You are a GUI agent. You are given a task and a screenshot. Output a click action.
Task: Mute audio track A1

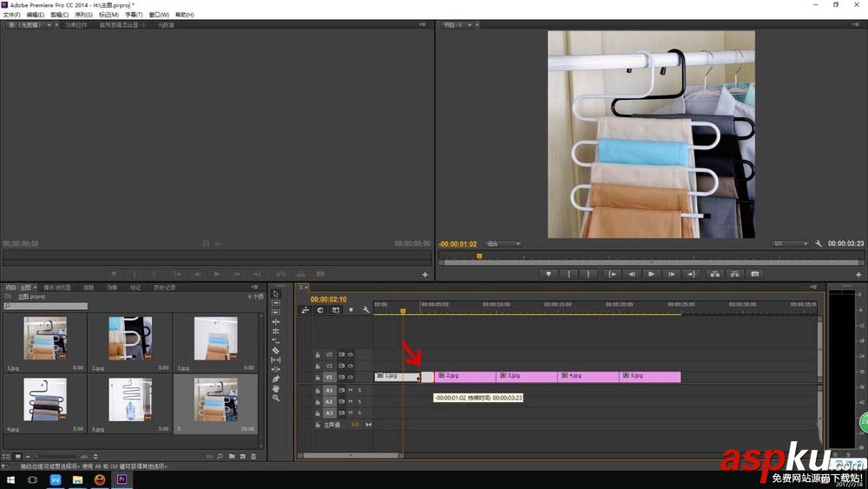coord(351,391)
